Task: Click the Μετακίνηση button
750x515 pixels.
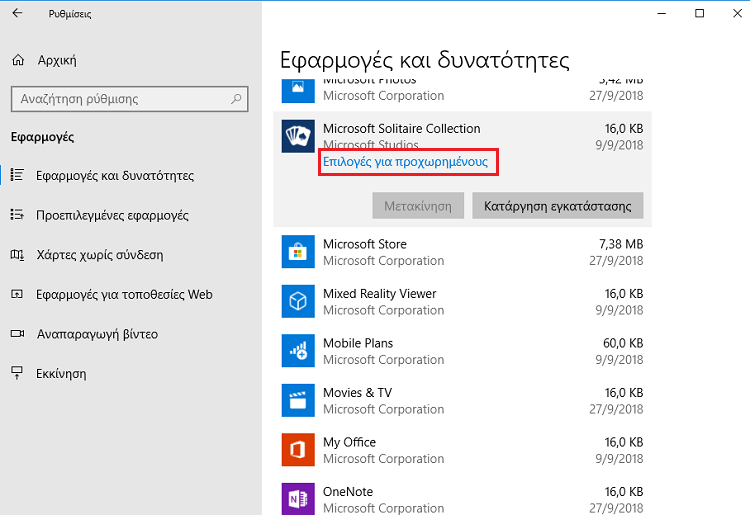Action: click(x=418, y=206)
